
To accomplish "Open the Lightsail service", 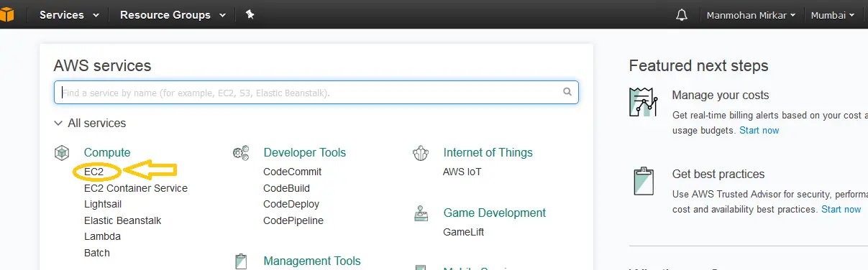I will [x=103, y=204].
